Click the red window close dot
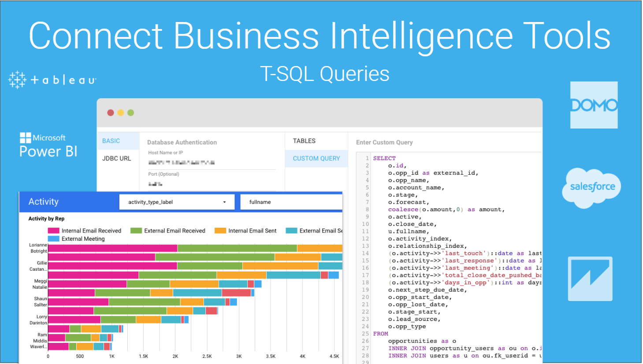The width and height of the screenshot is (643, 364). click(111, 113)
